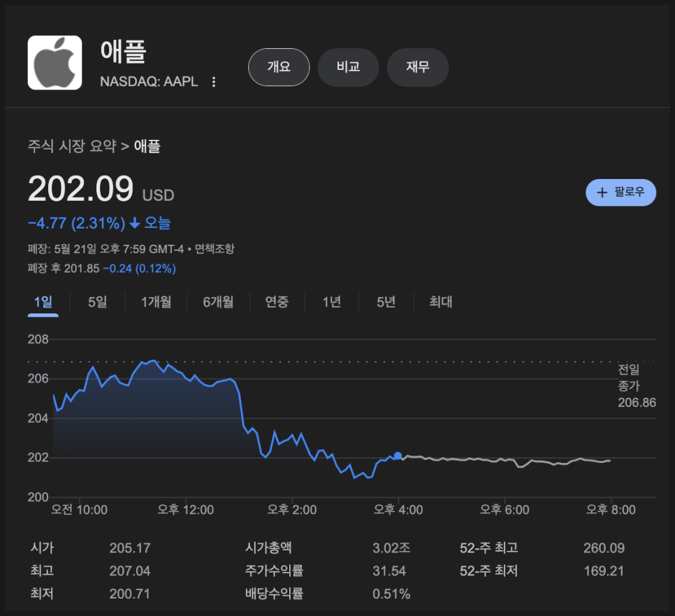Screen dimensions: 675x616
Task: Click the 시가 value 205.17
Action: coord(130,548)
